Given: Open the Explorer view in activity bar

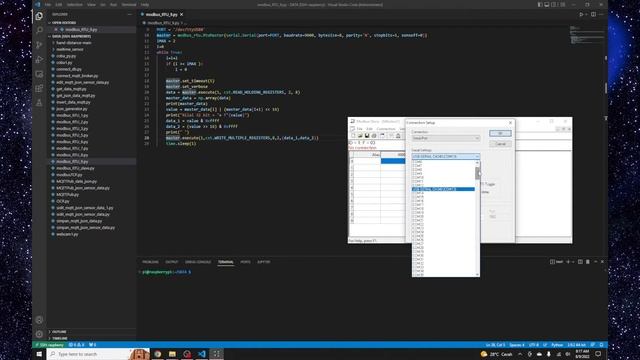Looking at the screenshot, I should (x=39, y=16).
